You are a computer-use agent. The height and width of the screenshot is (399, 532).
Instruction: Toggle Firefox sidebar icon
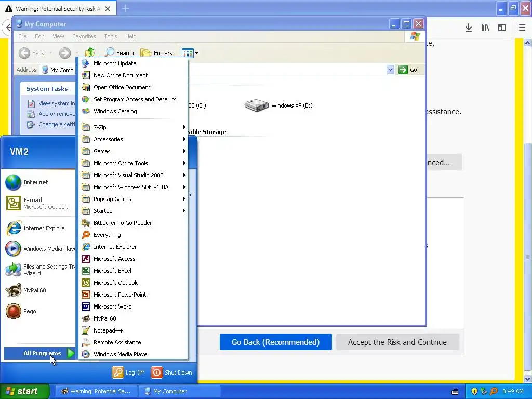pos(502,28)
